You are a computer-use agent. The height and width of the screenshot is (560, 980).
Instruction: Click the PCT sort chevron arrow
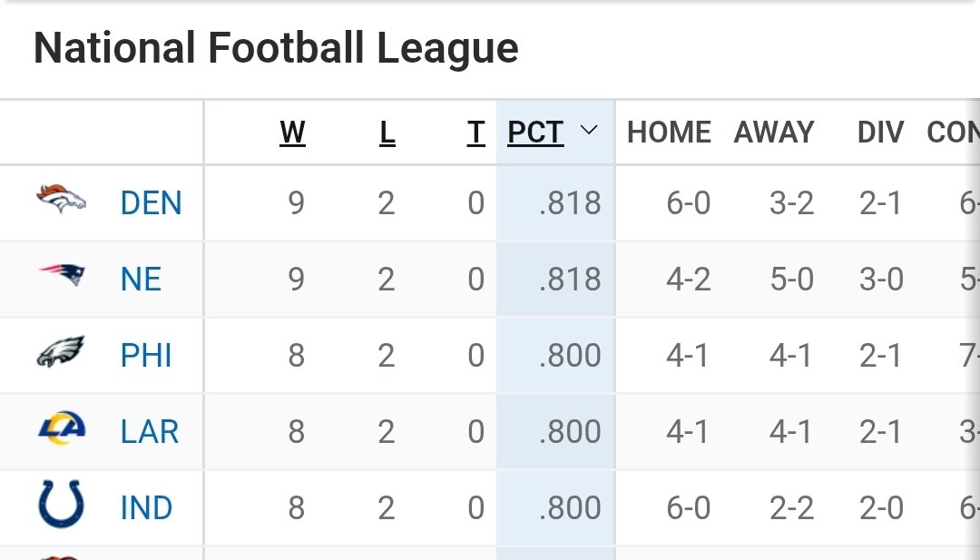(589, 131)
